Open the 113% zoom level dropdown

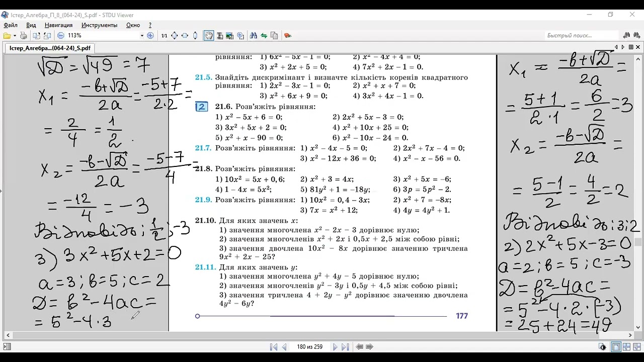(x=142, y=36)
